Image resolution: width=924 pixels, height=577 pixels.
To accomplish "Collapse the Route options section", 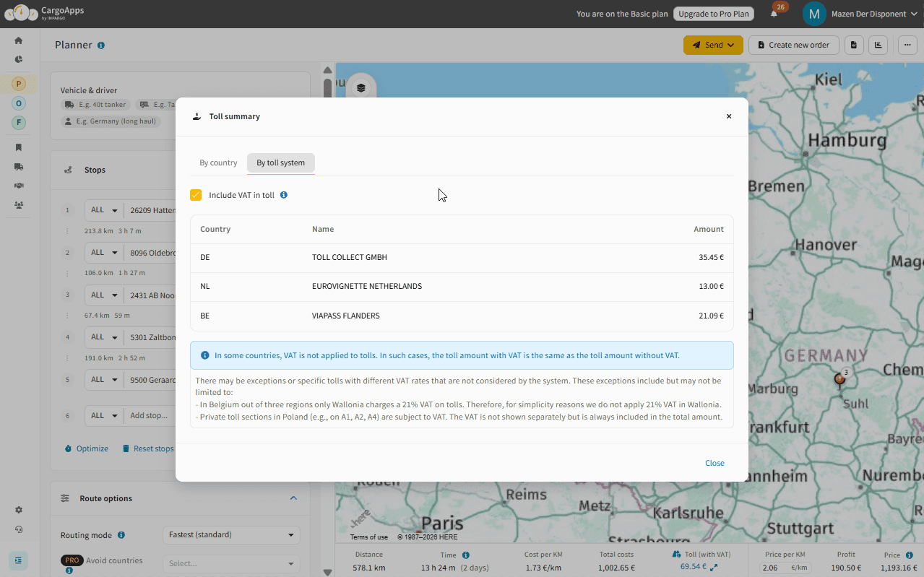I will point(293,498).
